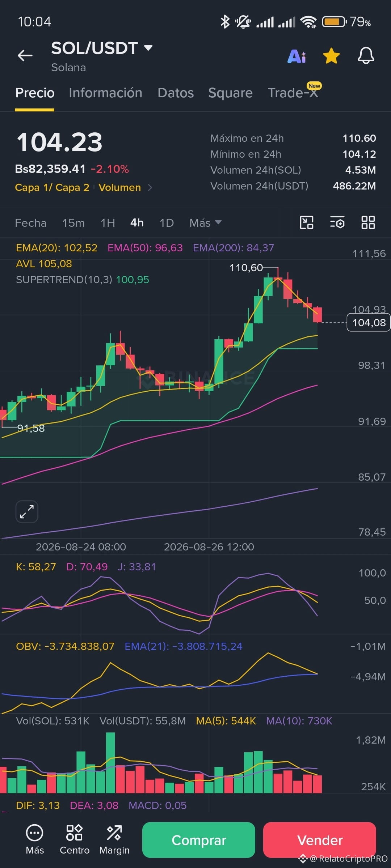The height and width of the screenshot is (868, 391).
Task: Tap the Comprar buy button
Action: coord(199,840)
